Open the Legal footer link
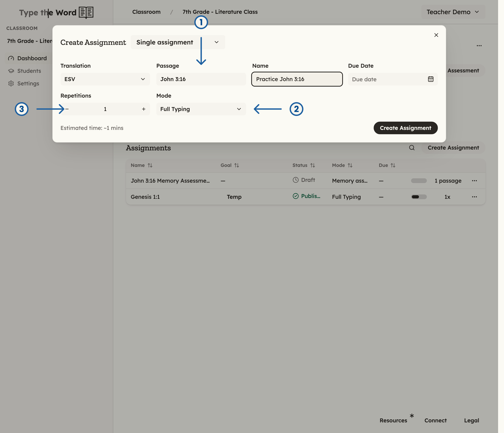This screenshot has width=504, height=433. 471,420
